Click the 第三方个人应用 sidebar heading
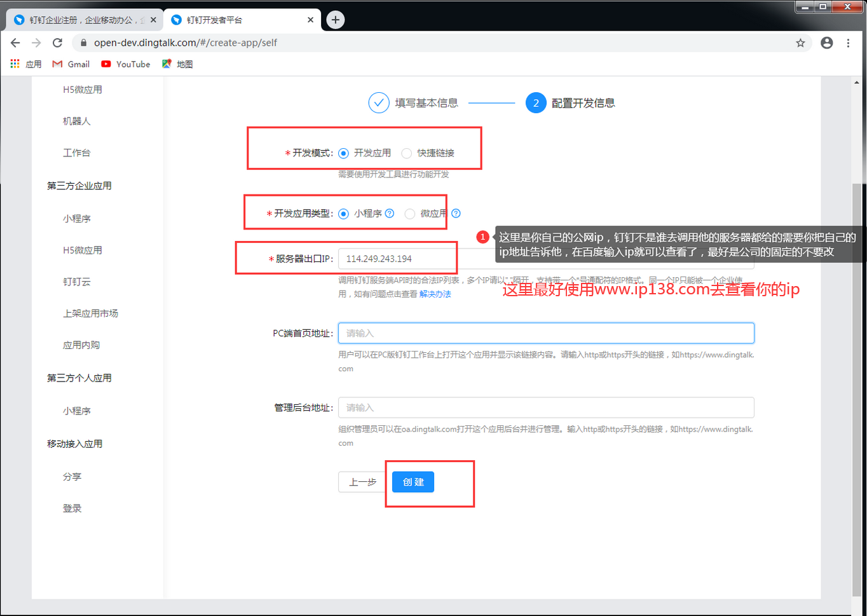This screenshot has width=867, height=616. pos(79,378)
